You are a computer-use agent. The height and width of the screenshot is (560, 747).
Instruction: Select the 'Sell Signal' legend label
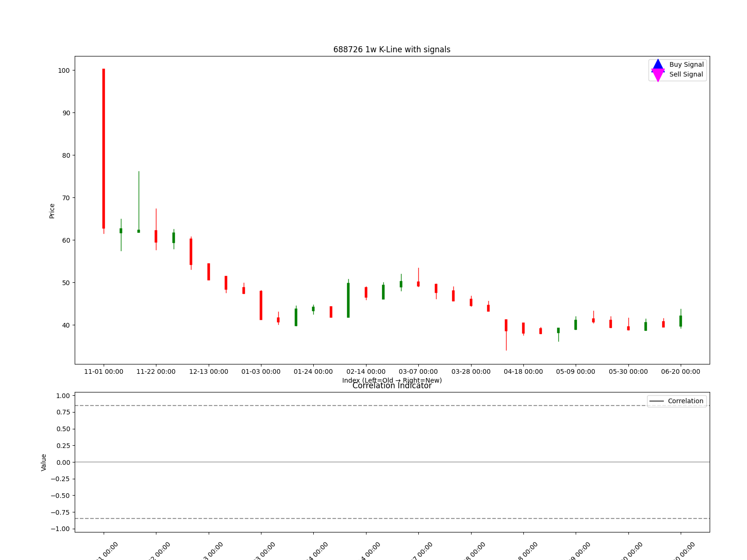[686, 74]
